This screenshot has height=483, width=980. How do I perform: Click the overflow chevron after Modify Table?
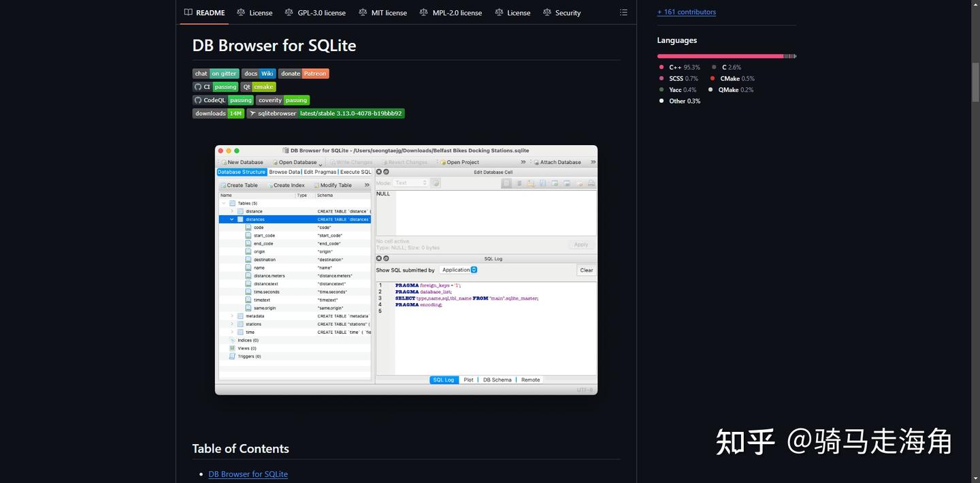[367, 185]
